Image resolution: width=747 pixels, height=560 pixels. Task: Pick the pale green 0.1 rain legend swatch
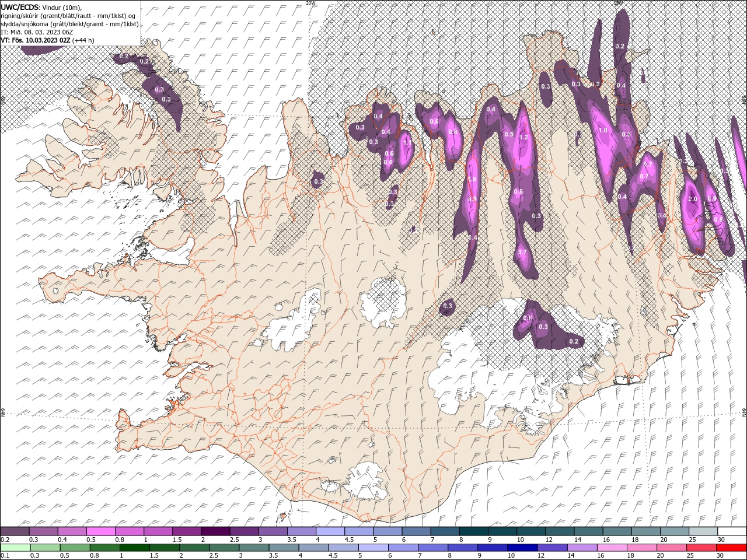click(15, 548)
